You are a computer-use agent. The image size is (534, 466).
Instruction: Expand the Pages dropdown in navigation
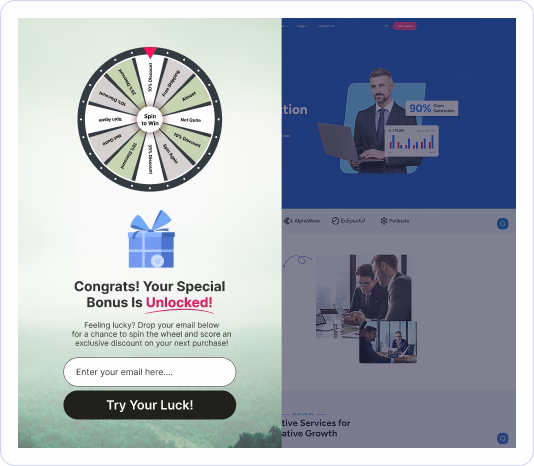coord(302,26)
